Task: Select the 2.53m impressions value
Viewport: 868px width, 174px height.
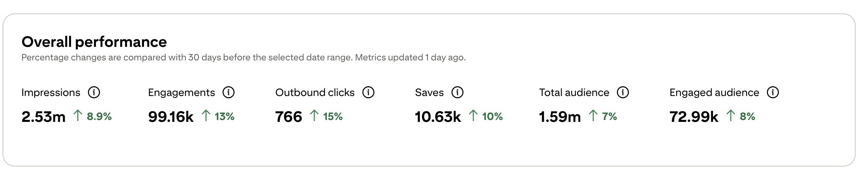Action: (44, 117)
